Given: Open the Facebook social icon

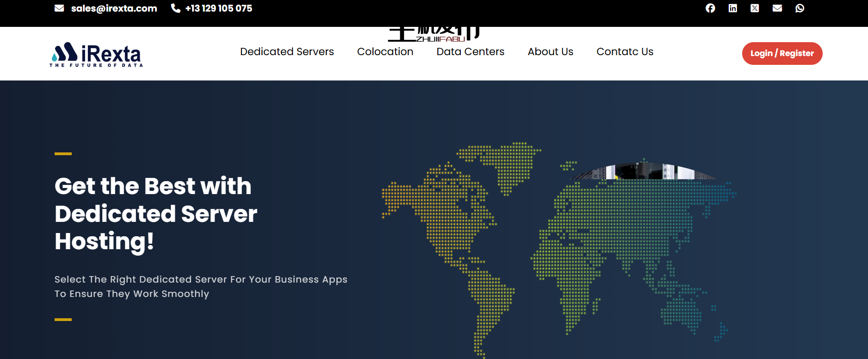Looking at the screenshot, I should click(710, 8).
